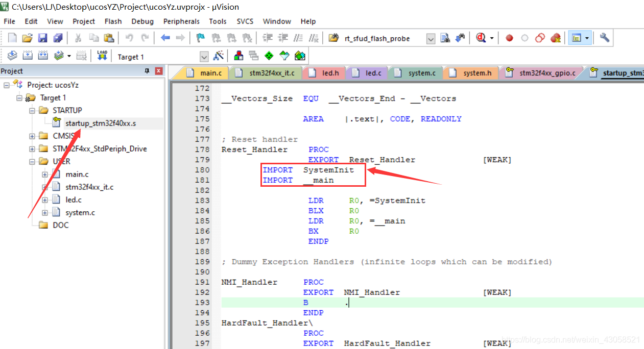Collapse the STARTUP group
The width and height of the screenshot is (644, 349).
[32, 110]
